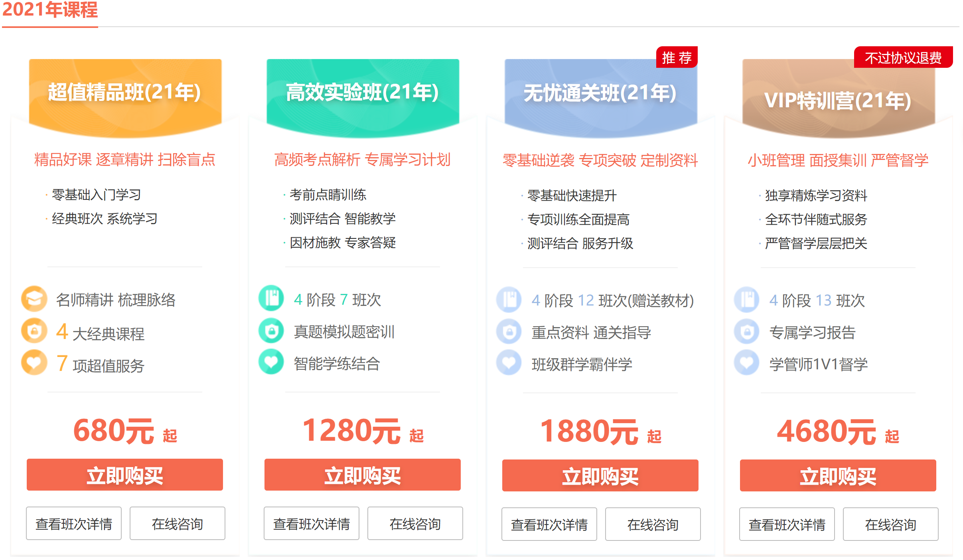Click the 不过协议退费 red badge
Image resolution: width=963 pixels, height=560 pixels.
903,58
